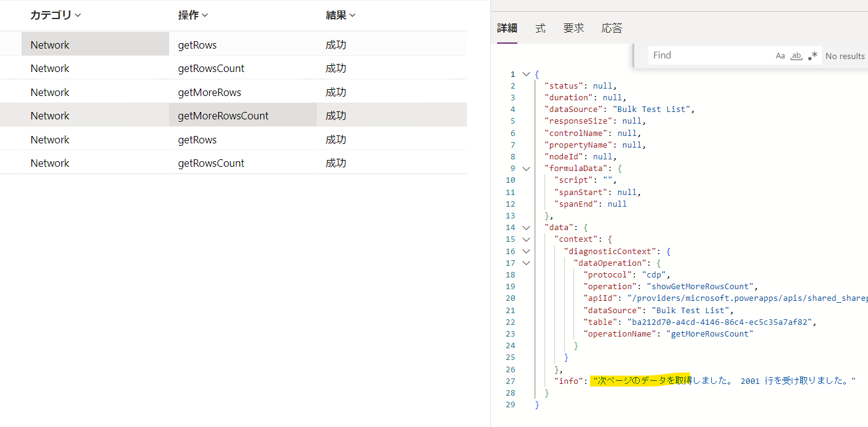Switch to the 詳細 tab
Image resolution: width=868 pixels, height=427 pixels.
[x=507, y=28]
